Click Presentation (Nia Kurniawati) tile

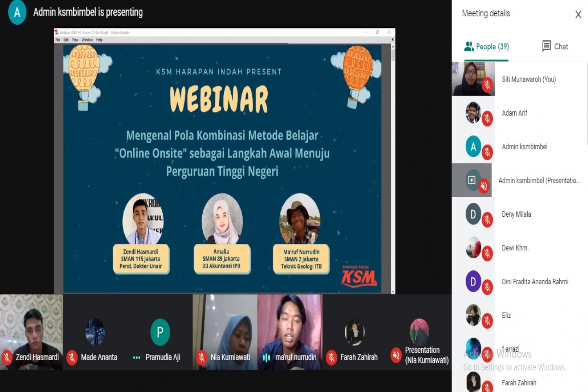coord(419,332)
